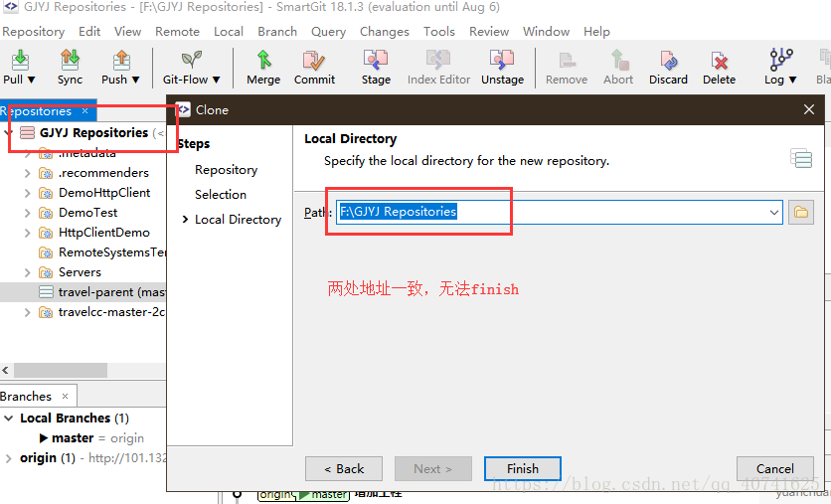The width and height of the screenshot is (831, 504).
Task: Click the Abort toolbar icon
Action: click(618, 60)
